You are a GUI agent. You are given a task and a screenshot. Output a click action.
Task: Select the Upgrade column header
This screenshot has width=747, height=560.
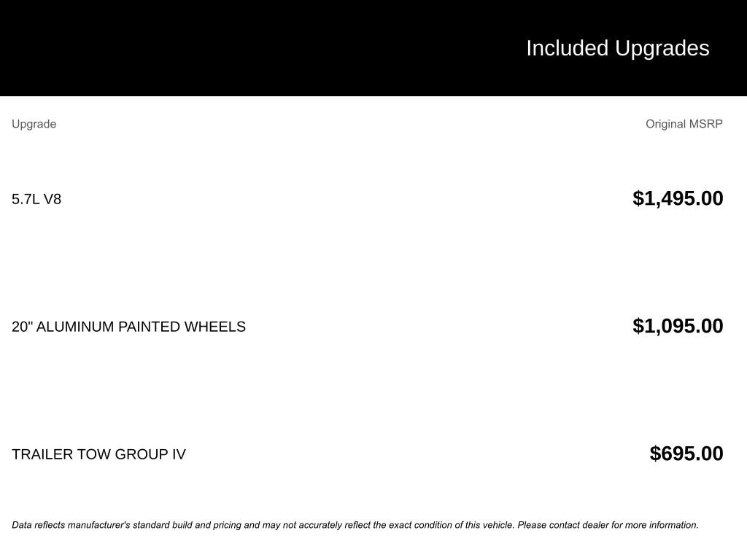34,124
